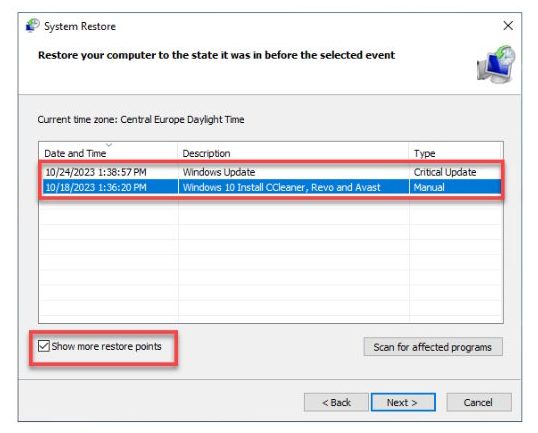Screen dimensions: 538x433
Task: Click Scan for affected programs
Action: tap(433, 347)
